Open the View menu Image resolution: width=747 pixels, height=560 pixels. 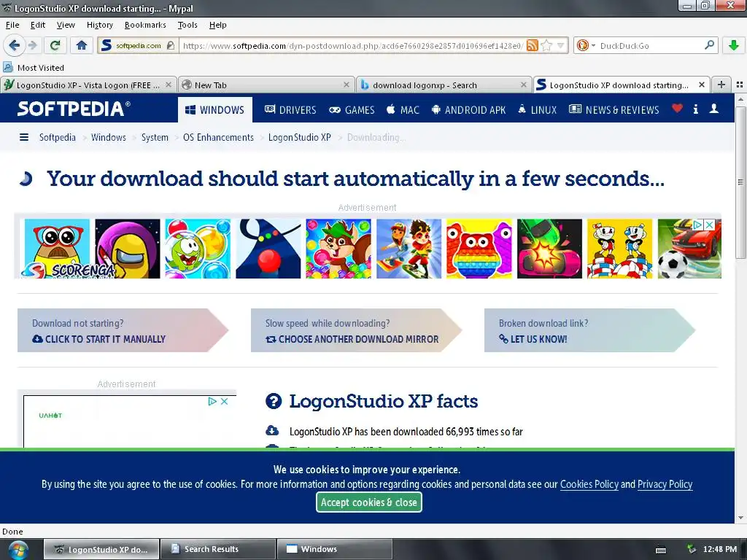click(x=65, y=25)
